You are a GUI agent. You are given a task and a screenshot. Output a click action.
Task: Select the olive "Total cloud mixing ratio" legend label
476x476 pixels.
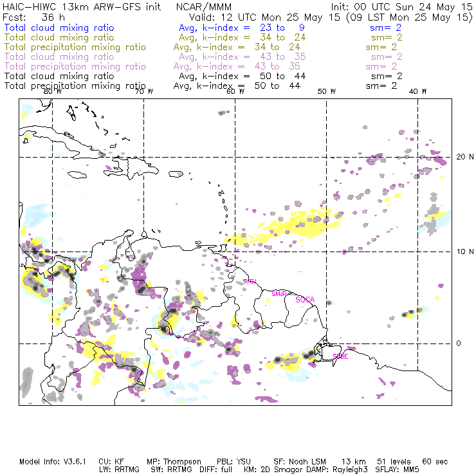[59, 37]
